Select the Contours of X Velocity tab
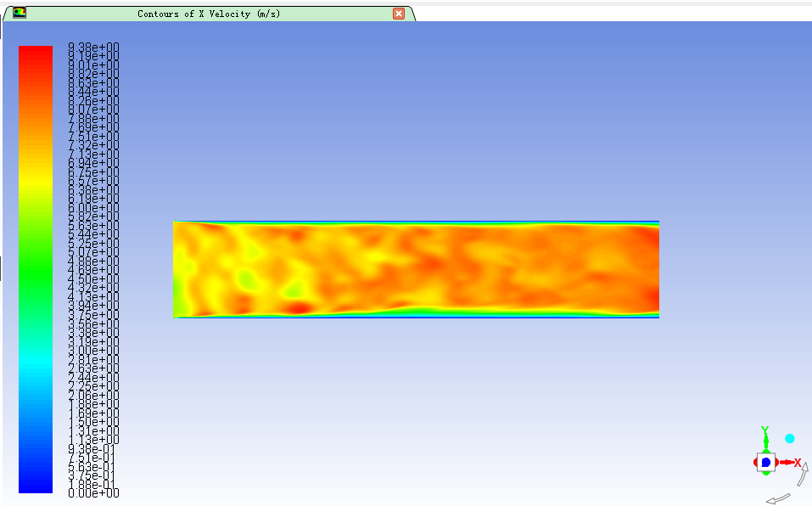Screen dimensions: 812x506 pyautogui.click(x=209, y=14)
